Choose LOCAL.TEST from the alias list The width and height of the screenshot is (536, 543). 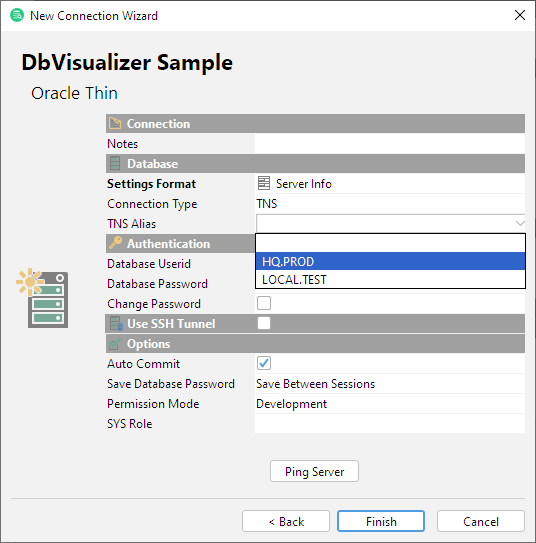390,279
